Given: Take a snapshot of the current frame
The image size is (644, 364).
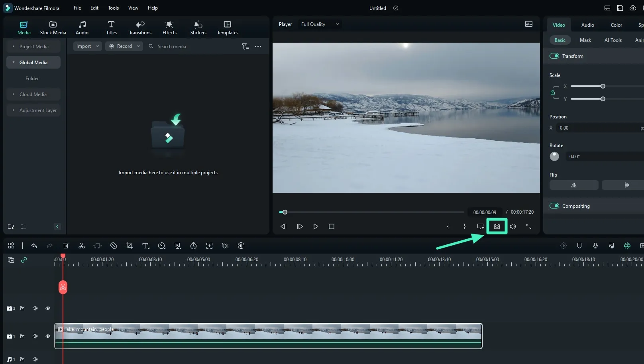Looking at the screenshot, I should pyautogui.click(x=497, y=226).
